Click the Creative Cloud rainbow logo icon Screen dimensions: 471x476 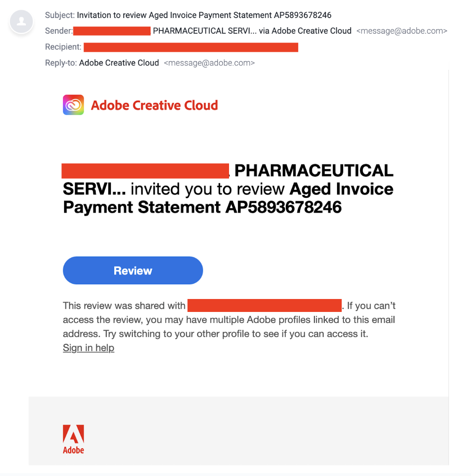point(73,105)
